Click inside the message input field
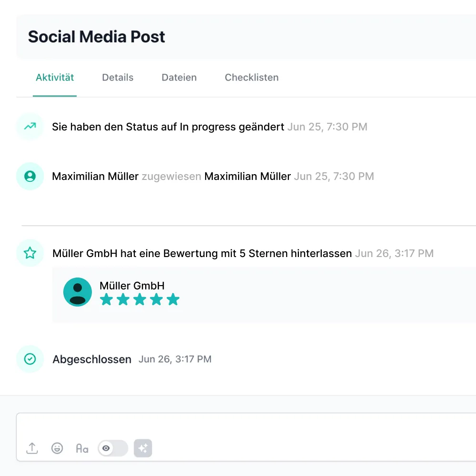Screen dimensions: 476x476 point(238,428)
